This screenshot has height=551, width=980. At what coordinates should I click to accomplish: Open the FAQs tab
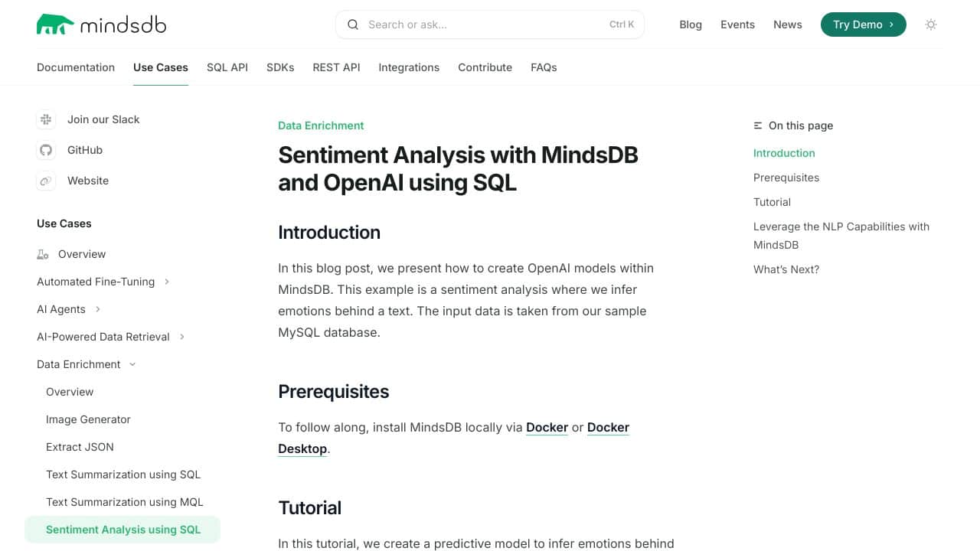click(x=544, y=67)
